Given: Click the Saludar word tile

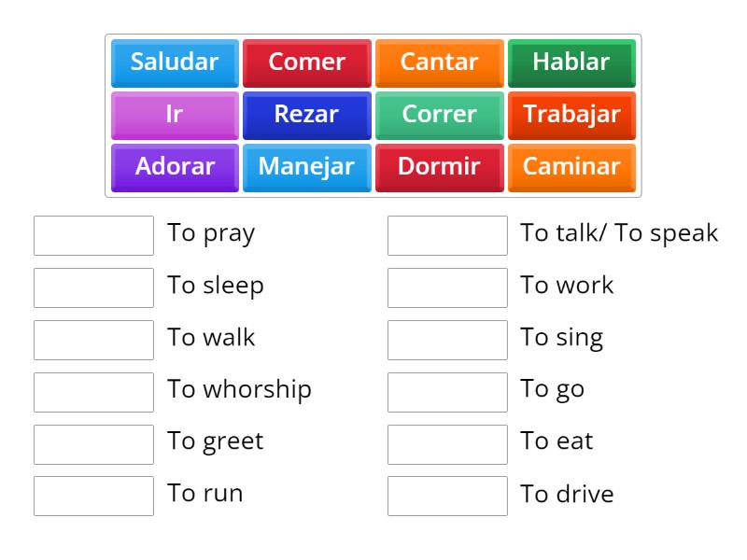Looking at the screenshot, I should pos(175,63).
